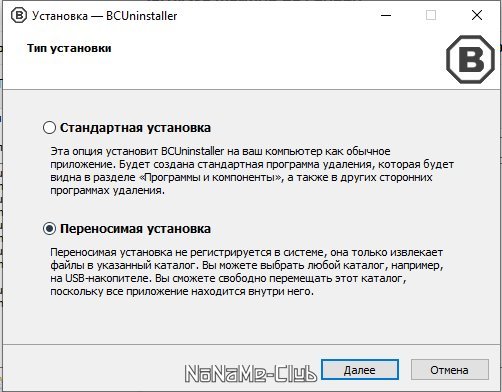Viewport: 502px width, 392px height.
Task: Click the NoNaMe-Club watermark logo
Action: click(x=251, y=373)
